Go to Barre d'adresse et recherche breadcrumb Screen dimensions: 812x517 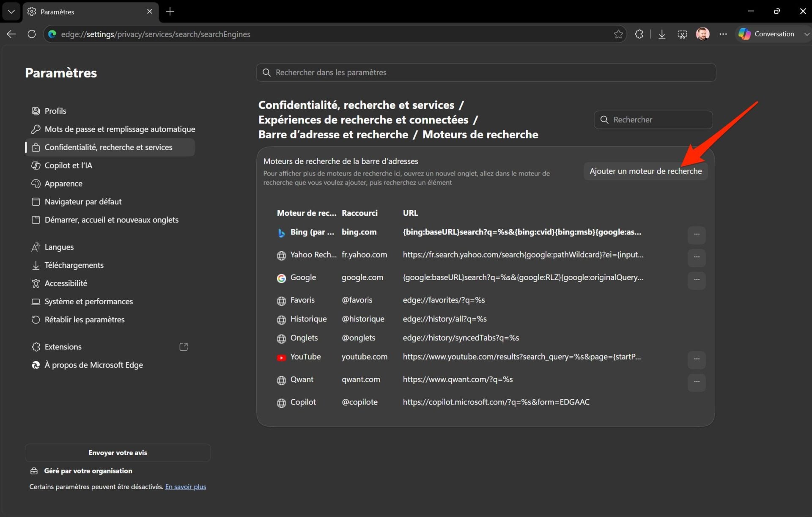click(x=333, y=135)
